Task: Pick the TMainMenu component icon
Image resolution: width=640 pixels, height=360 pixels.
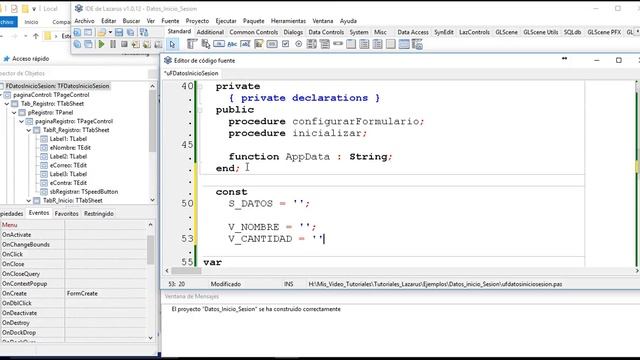Action: 192,44
